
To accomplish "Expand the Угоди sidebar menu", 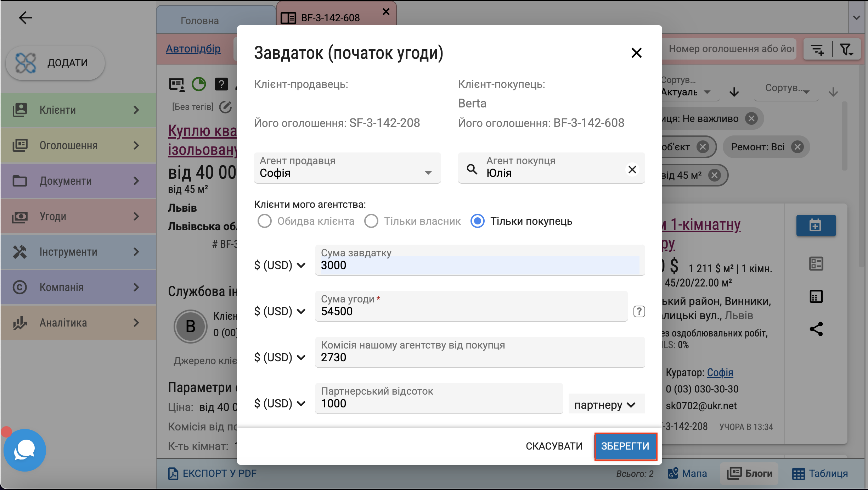I will (x=78, y=216).
